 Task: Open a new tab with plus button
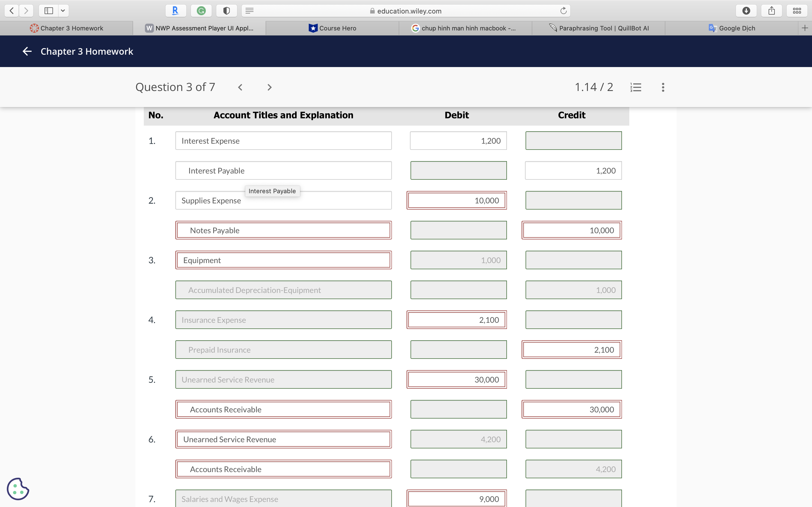click(805, 28)
